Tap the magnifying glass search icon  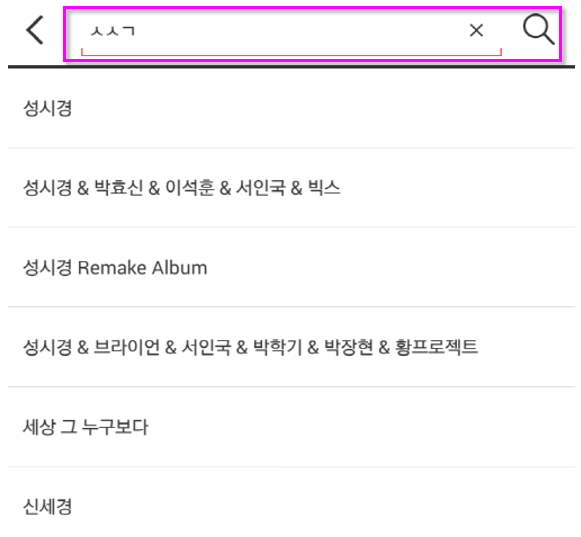(x=538, y=30)
